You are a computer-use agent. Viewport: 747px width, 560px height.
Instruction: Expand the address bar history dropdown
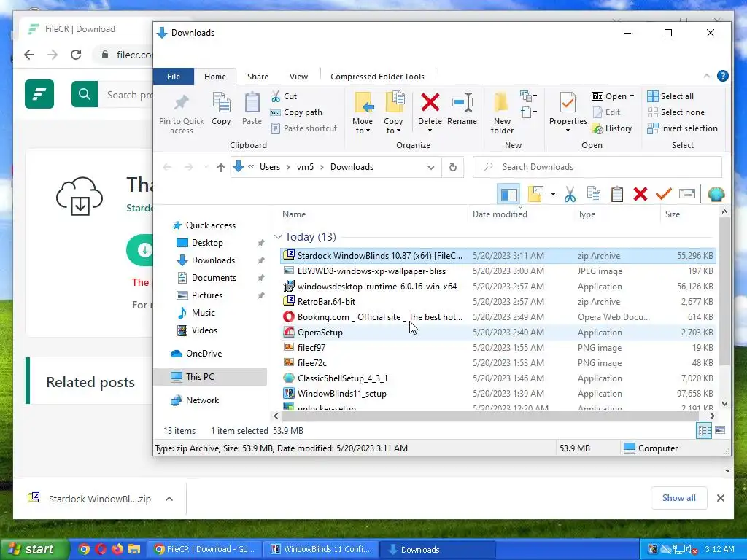[430, 167]
